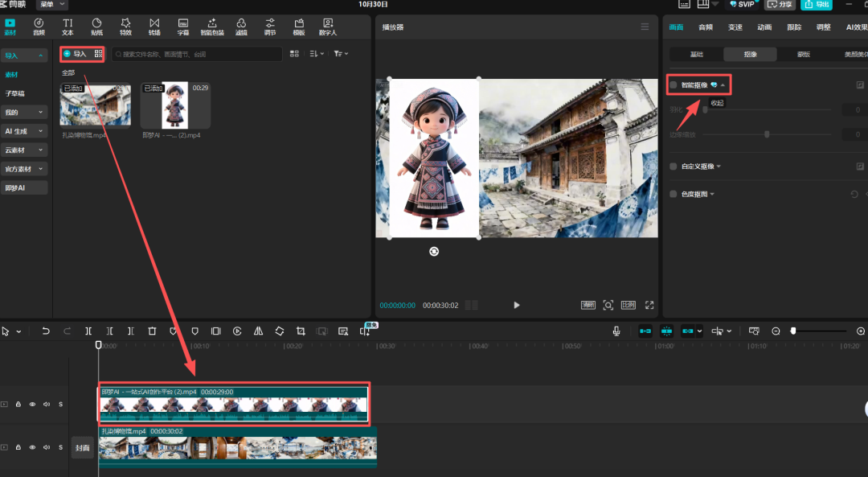Switch to the 基础 sub-tab

(x=696, y=55)
